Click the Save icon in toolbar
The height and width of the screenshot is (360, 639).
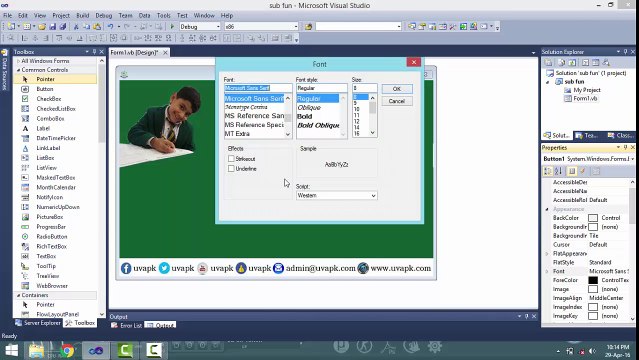coord(53,27)
